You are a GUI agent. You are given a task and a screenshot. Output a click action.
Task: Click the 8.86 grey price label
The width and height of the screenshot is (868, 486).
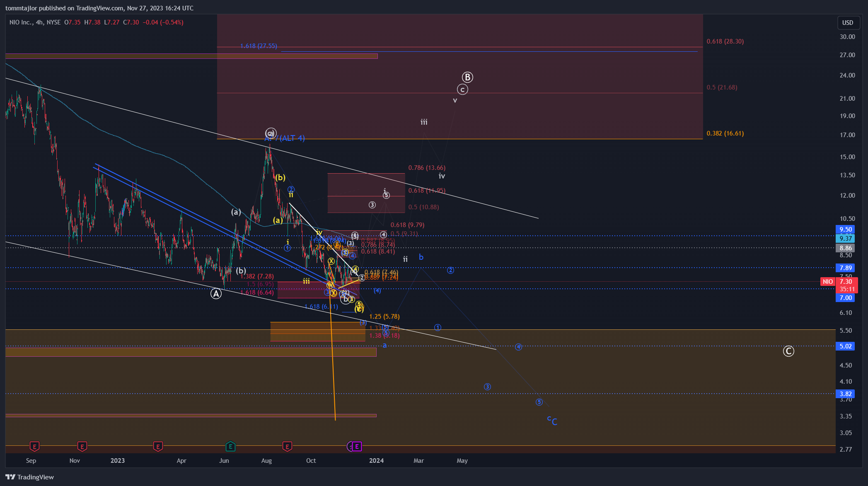click(845, 248)
